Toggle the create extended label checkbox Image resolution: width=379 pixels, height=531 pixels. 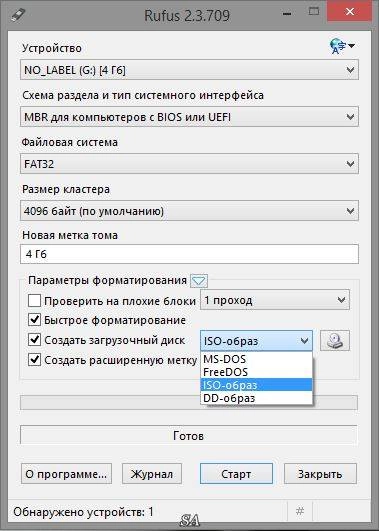pyautogui.click(x=34, y=360)
